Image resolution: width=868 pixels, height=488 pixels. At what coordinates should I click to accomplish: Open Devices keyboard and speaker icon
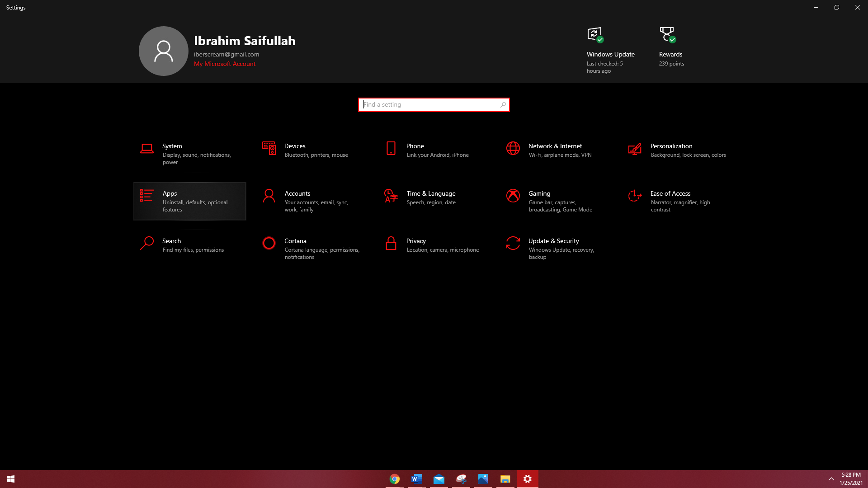point(269,148)
